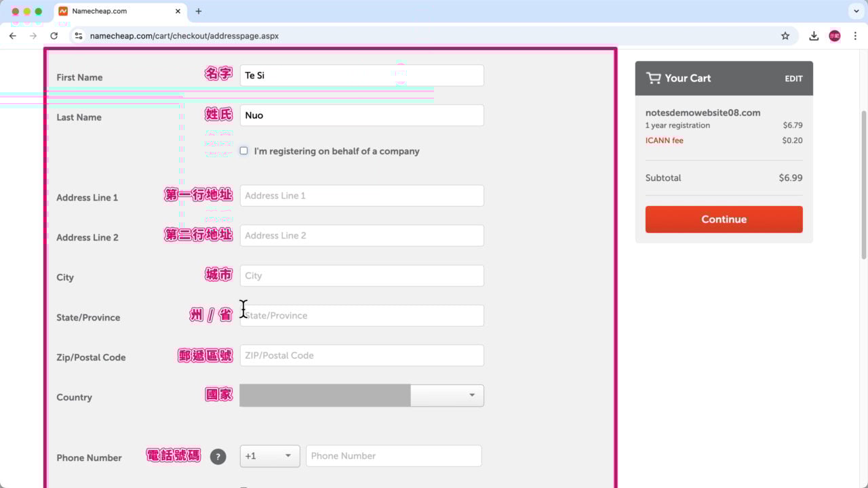Check registering on behalf of company

244,151
